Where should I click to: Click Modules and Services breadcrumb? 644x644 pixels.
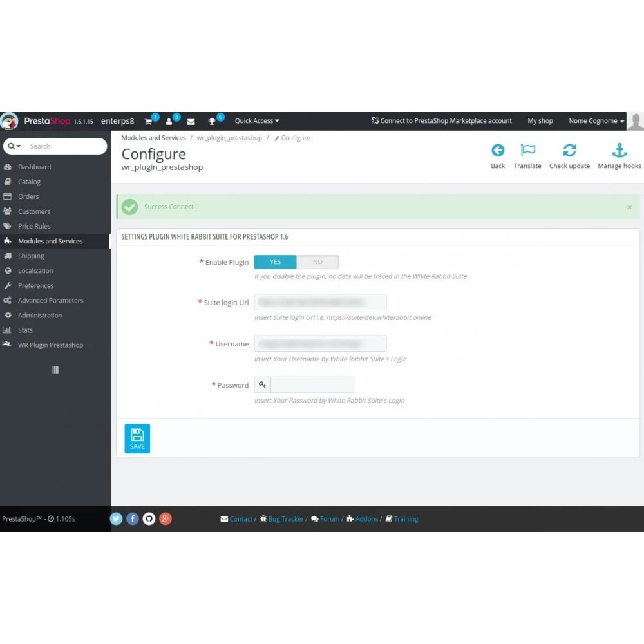tap(153, 138)
